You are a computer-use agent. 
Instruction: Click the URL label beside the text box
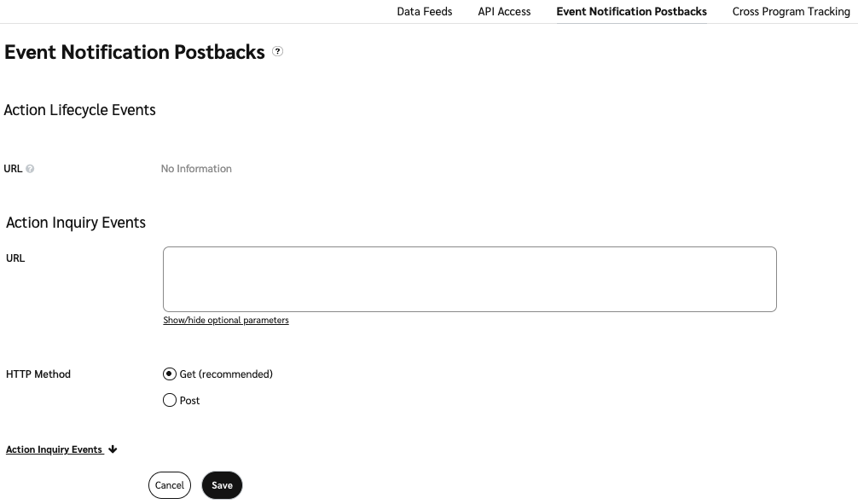coord(15,258)
